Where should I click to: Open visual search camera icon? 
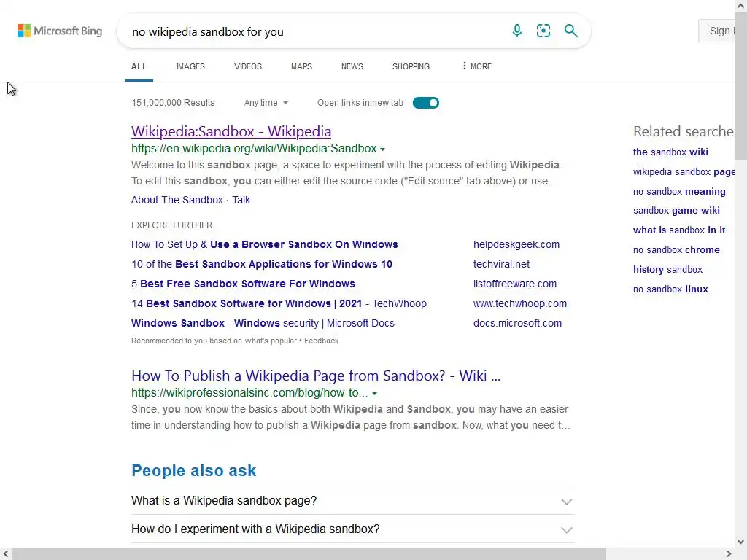pos(543,31)
